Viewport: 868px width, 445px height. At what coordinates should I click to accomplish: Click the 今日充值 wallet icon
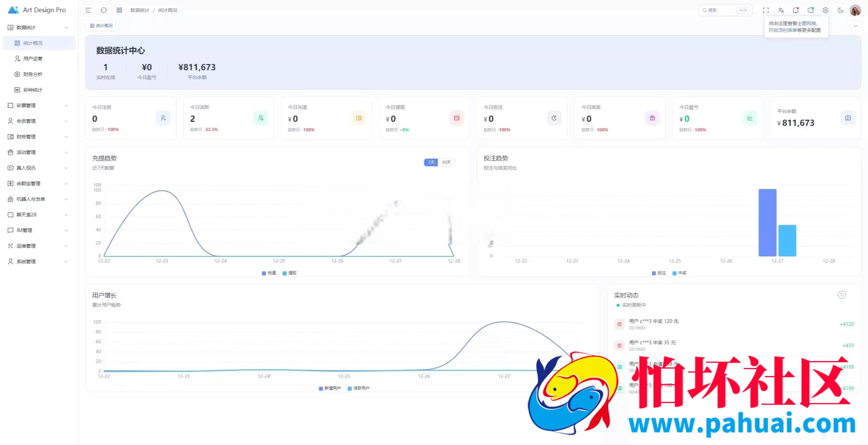(x=359, y=118)
